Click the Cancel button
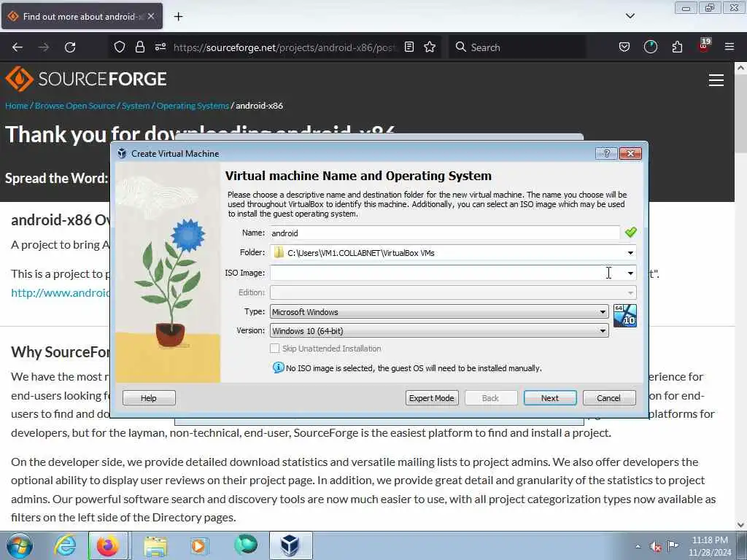 (x=609, y=397)
